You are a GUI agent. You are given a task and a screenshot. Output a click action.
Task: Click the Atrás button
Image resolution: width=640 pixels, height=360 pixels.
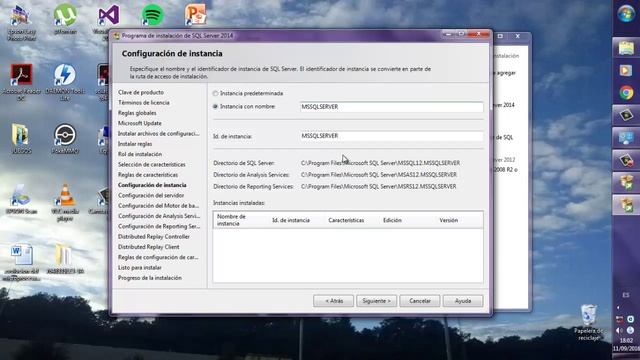(x=333, y=301)
